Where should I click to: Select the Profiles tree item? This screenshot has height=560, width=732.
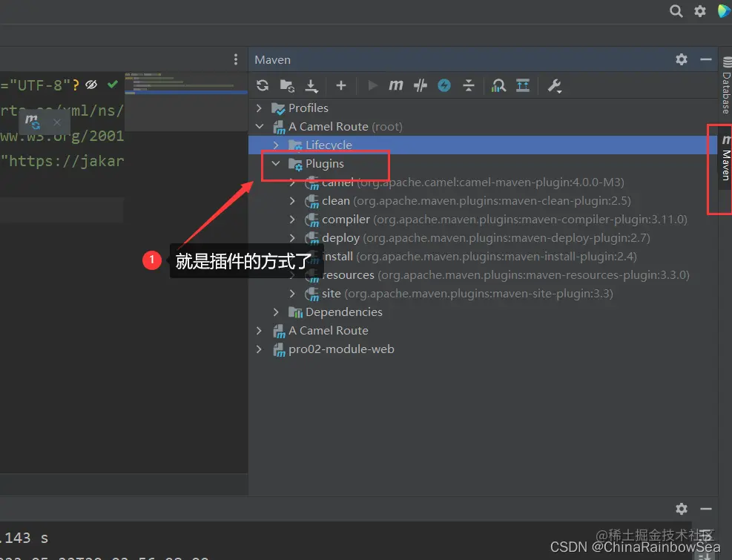(308, 108)
